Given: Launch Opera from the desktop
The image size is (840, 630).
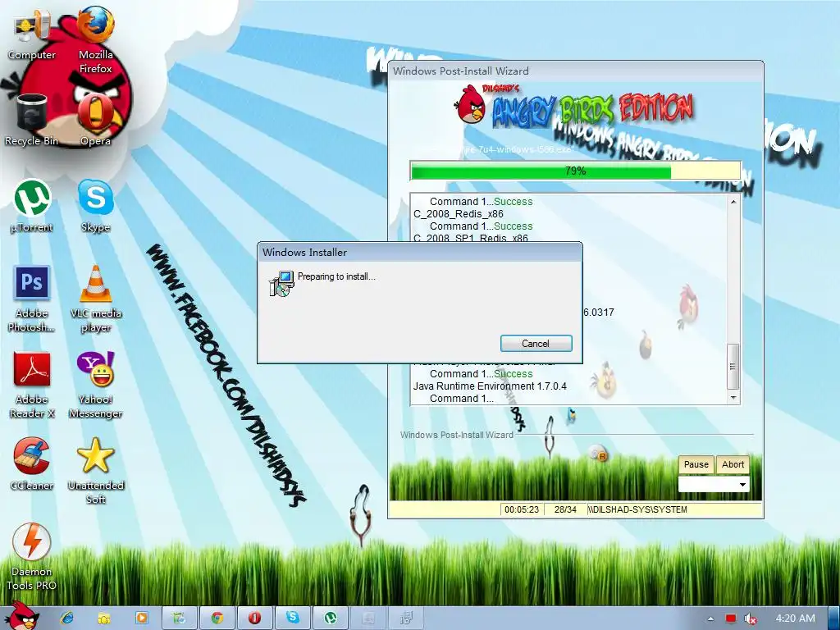Looking at the screenshot, I should 95,120.
